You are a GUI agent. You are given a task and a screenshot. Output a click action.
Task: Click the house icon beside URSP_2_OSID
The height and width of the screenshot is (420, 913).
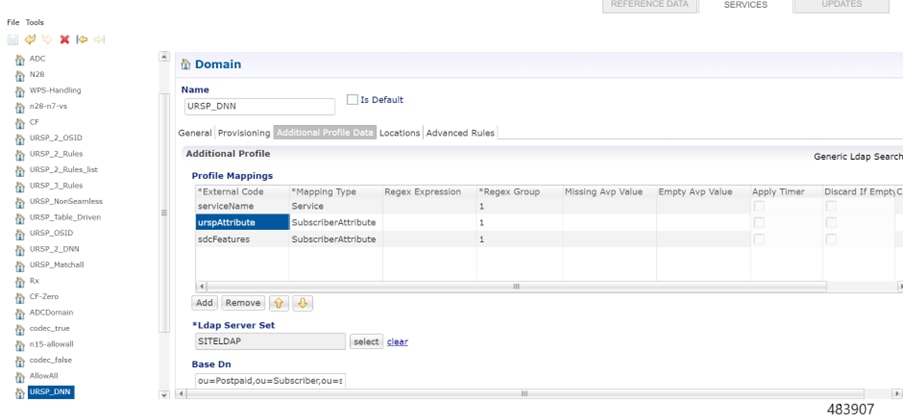point(20,139)
